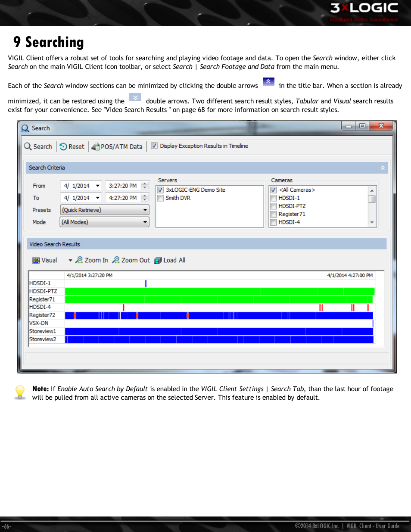Image resolution: width=411 pixels, height=532 pixels.
Task: Click the blue Storeview1 footage bar
Action: 219,331
